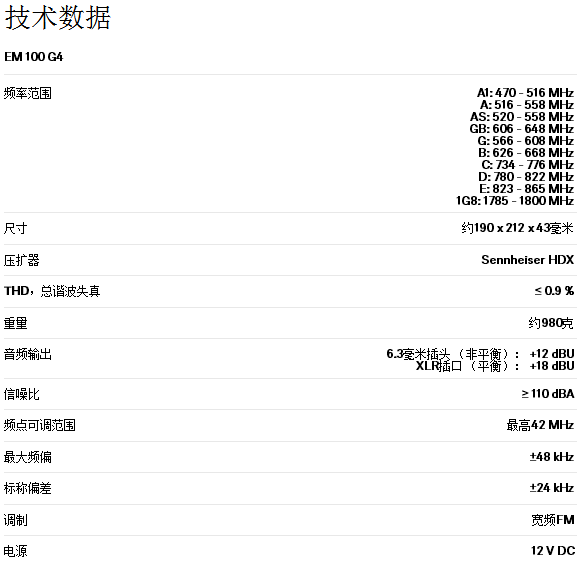Click the 技术数据 heading
The height and width of the screenshot is (563, 579).
point(57,18)
